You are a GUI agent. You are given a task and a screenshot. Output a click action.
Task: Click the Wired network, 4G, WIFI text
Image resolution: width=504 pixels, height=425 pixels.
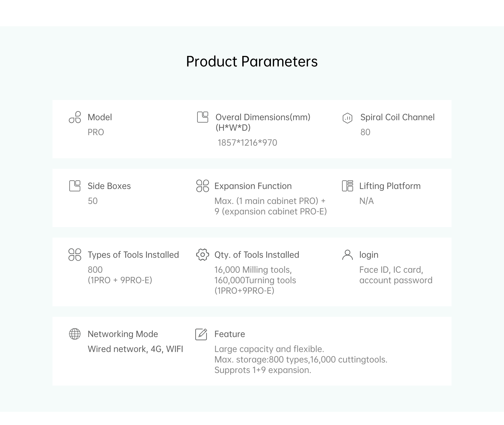pyautogui.click(x=135, y=349)
